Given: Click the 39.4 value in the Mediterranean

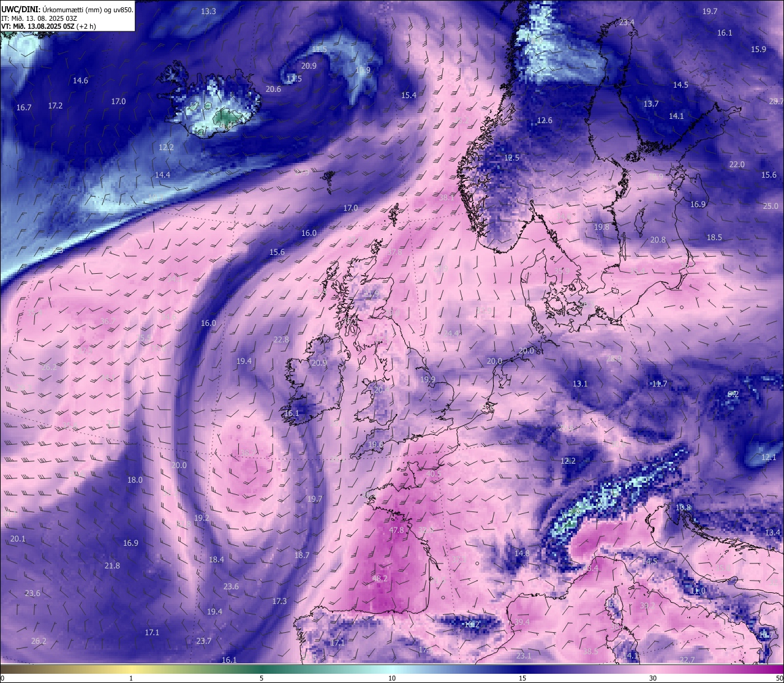Looking at the screenshot, I should [x=522, y=622].
